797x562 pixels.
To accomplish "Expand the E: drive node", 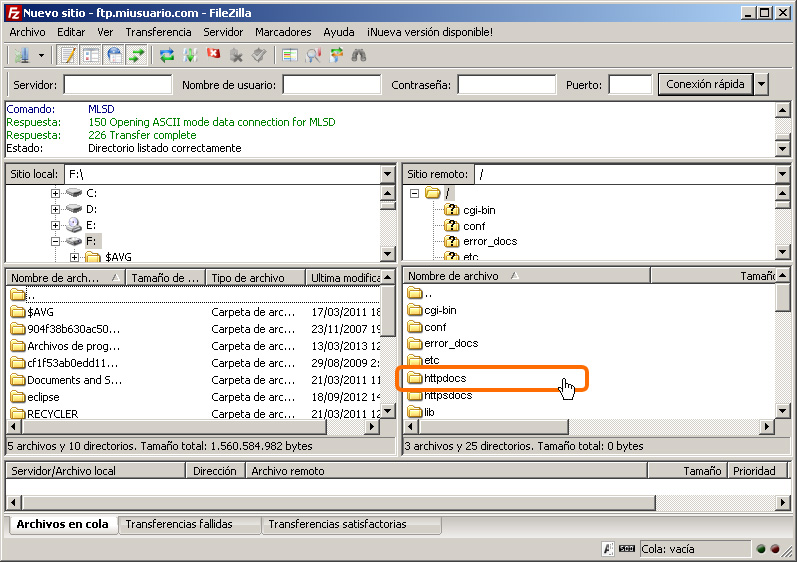I will click(55, 225).
